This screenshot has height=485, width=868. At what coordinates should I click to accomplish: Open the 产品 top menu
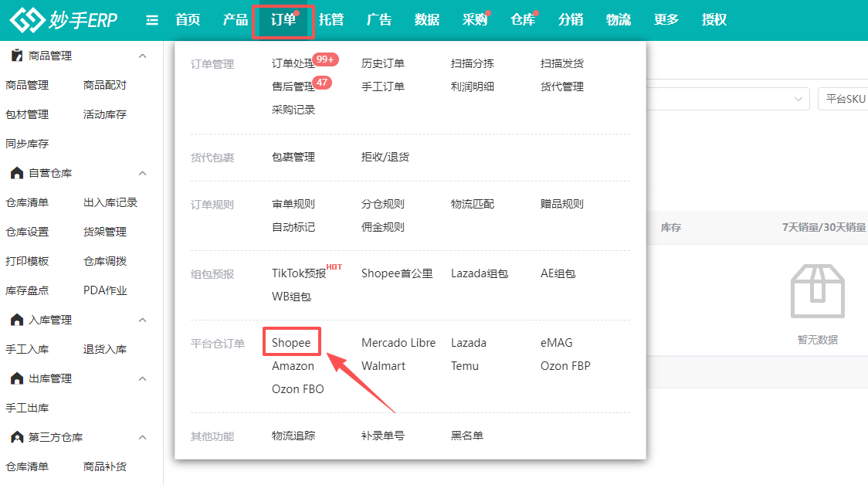tap(236, 20)
